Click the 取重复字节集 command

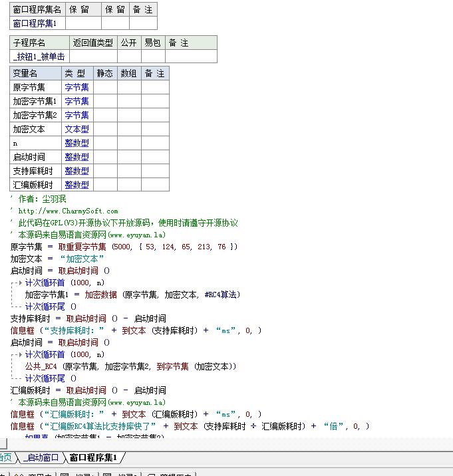click(x=82, y=247)
